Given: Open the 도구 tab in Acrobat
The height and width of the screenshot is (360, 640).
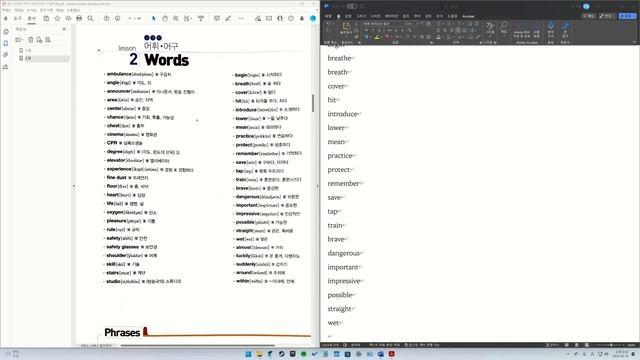Looking at the screenshot, I should coord(18,18).
